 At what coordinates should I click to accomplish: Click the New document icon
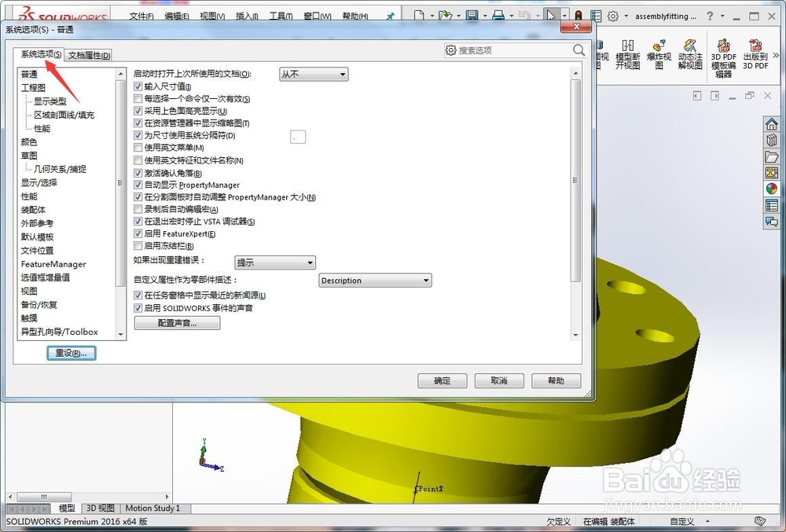point(419,16)
